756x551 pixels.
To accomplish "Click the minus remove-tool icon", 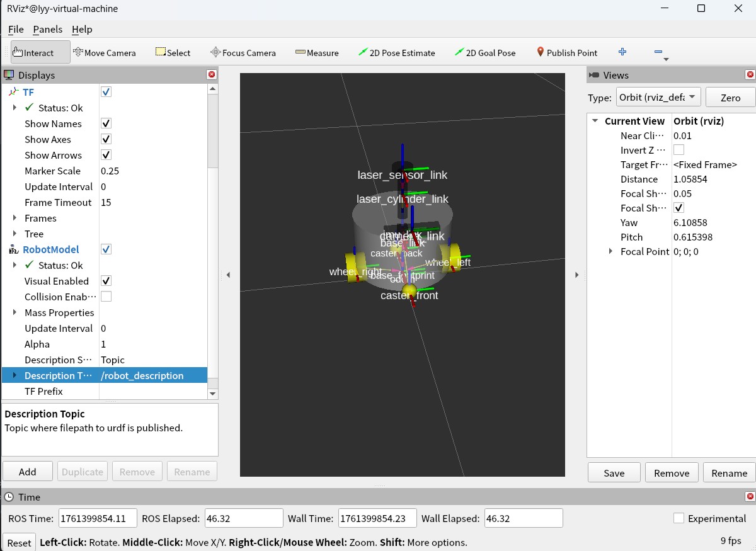I will (658, 52).
